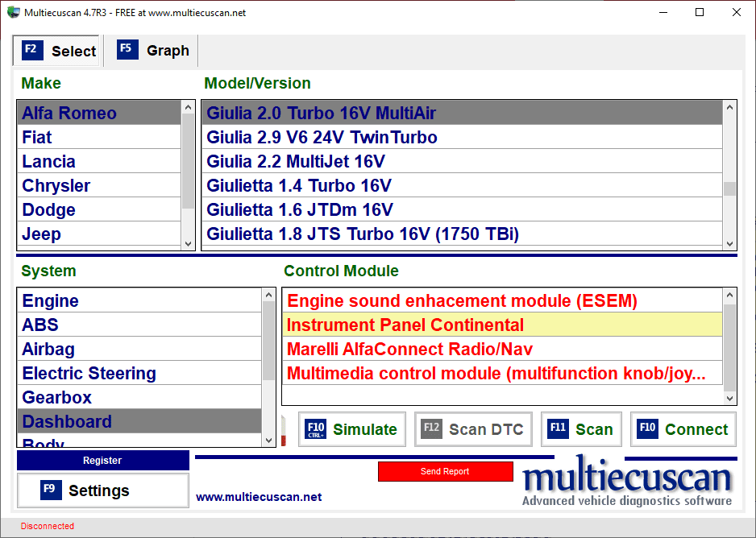The height and width of the screenshot is (538, 756).
Task: Click F10 CTRL icon on Simulate
Action: 316,428
